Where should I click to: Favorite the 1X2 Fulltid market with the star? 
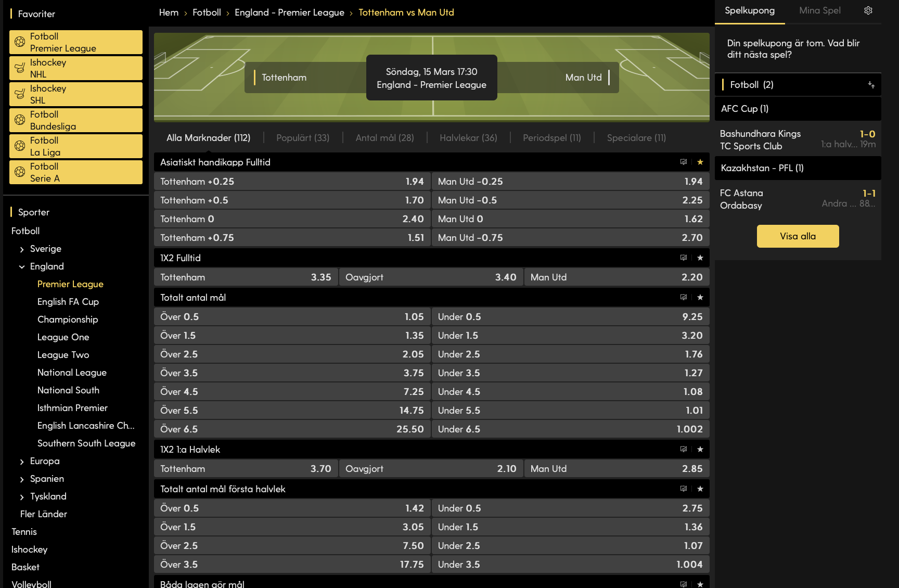pos(700,258)
